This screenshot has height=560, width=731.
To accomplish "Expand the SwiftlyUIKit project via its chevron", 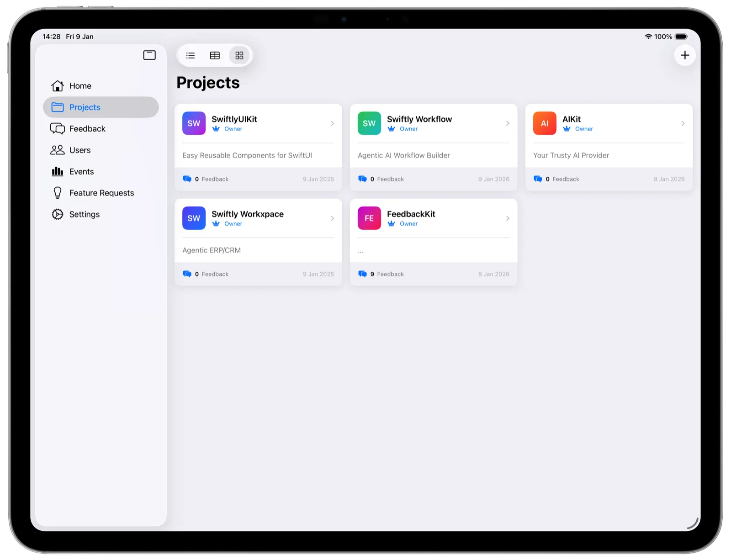I will pos(332,123).
